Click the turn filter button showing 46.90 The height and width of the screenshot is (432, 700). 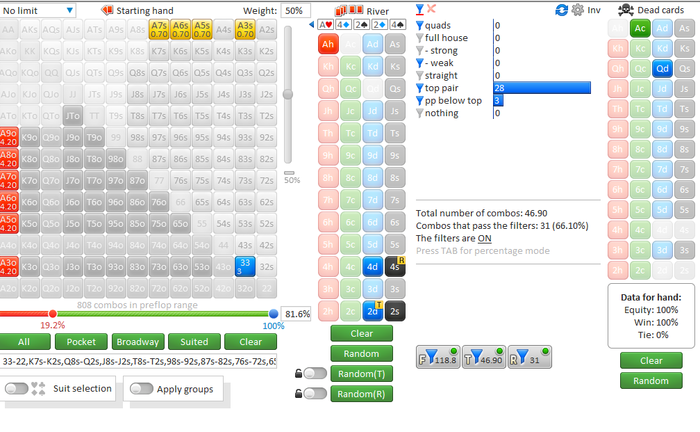pos(484,357)
